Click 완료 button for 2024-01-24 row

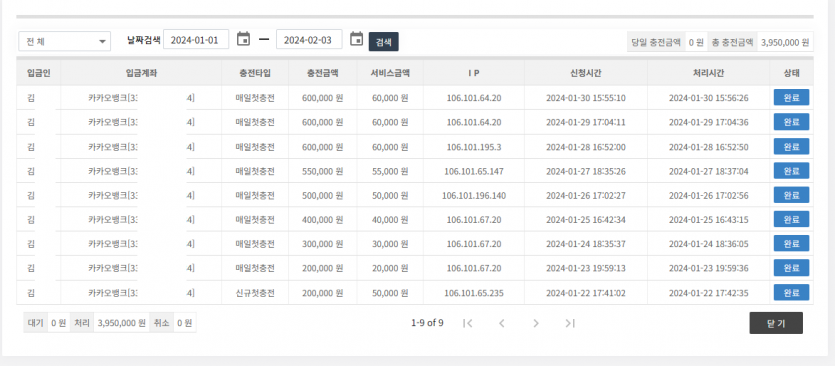[791, 243]
